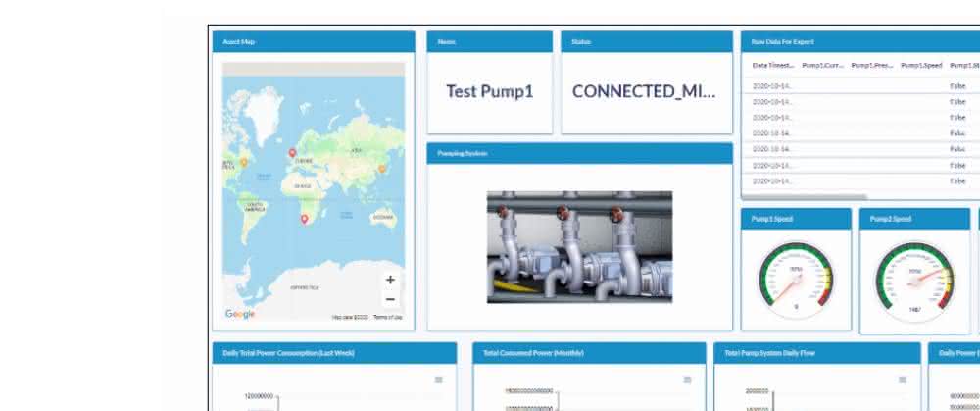Click the leftmost pump hotspot in Pumping System image

tap(504, 213)
